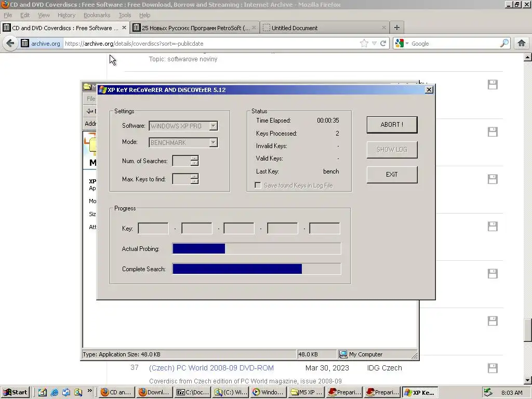This screenshot has height=399, width=532.
Task: Open the Firefox Bookmarks menu
Action: 97,15
